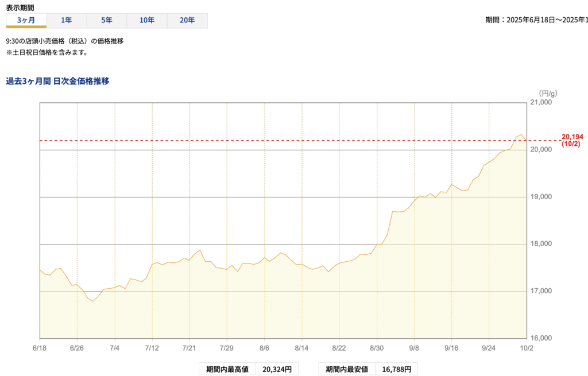Click the 7/4 date axis label
The height and width of the screenshot is (376, 588).
pyautogui.click(x=115, y=348)
